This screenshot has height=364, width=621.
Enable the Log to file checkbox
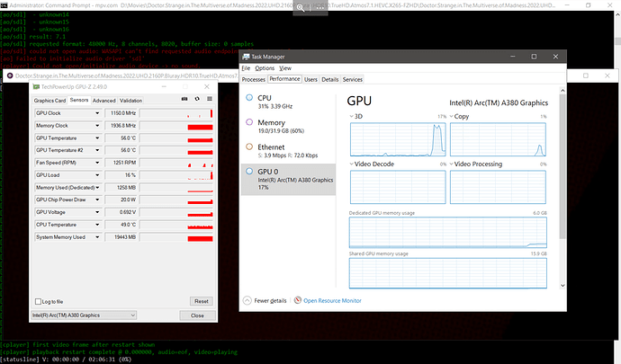point(38,301)
